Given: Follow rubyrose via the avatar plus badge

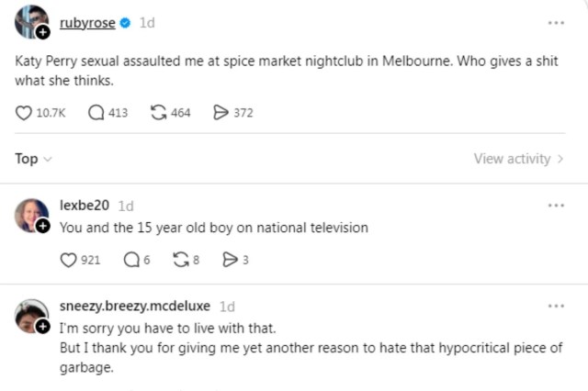Looking at the screenshot, I should [x=42, y=32].
